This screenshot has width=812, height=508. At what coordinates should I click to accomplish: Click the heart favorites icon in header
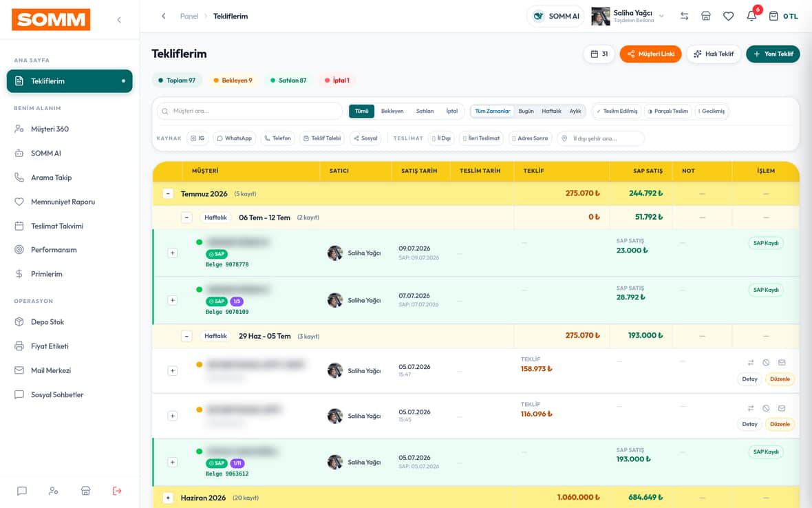point(728,16)
